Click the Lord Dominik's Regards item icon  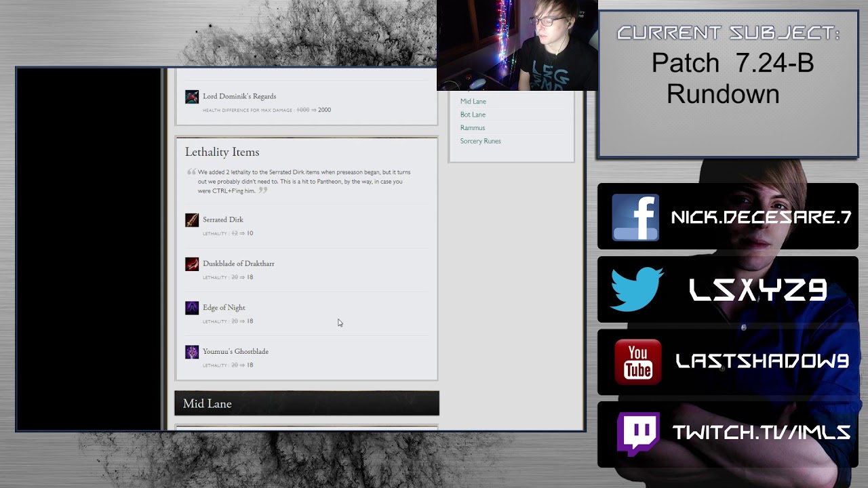[x=192, y=97]
